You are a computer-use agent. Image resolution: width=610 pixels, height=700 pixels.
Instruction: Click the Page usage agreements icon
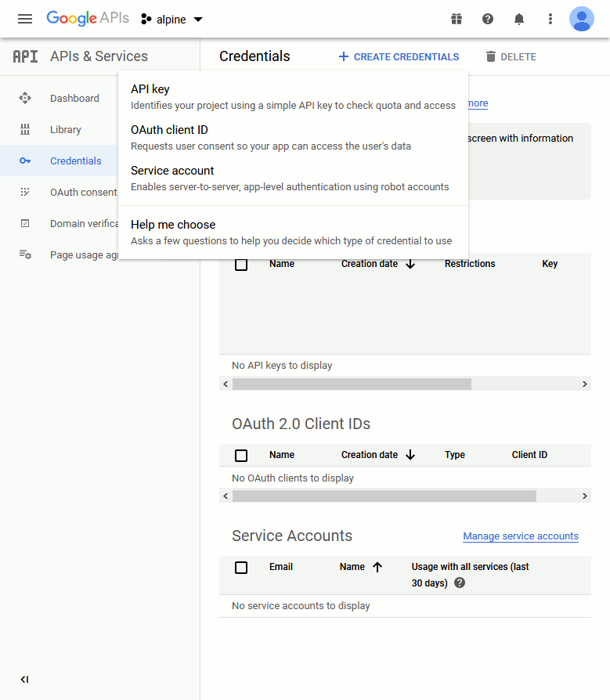pos(25,254)
